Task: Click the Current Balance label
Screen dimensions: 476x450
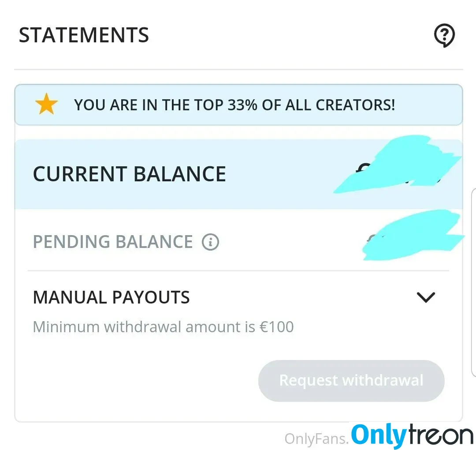Action: (x=129, y=174)
